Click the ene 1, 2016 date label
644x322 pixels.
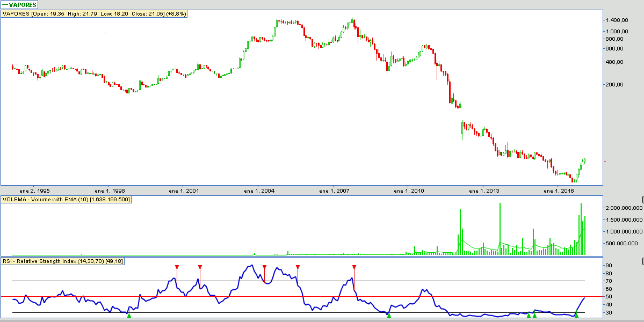click(x=559, y=191)
